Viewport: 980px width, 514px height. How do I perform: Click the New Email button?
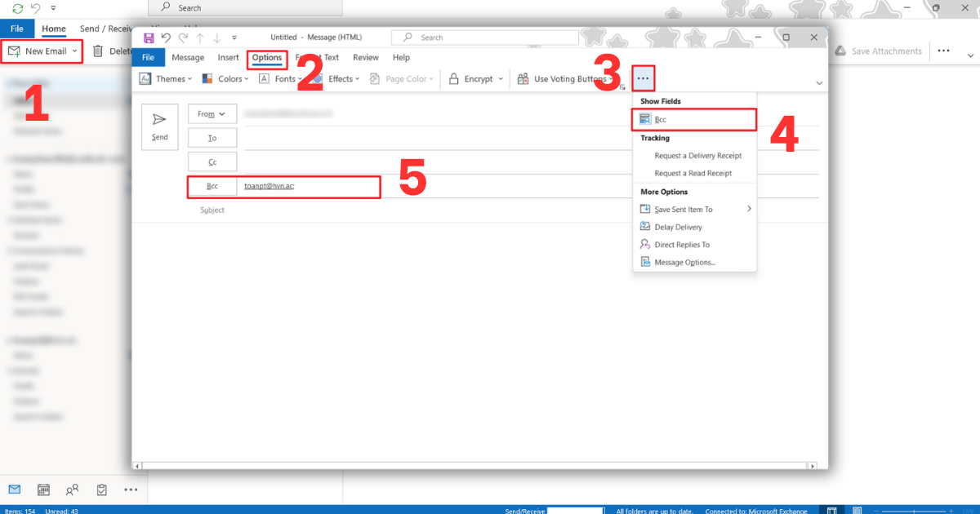click(x=42, y=51)
